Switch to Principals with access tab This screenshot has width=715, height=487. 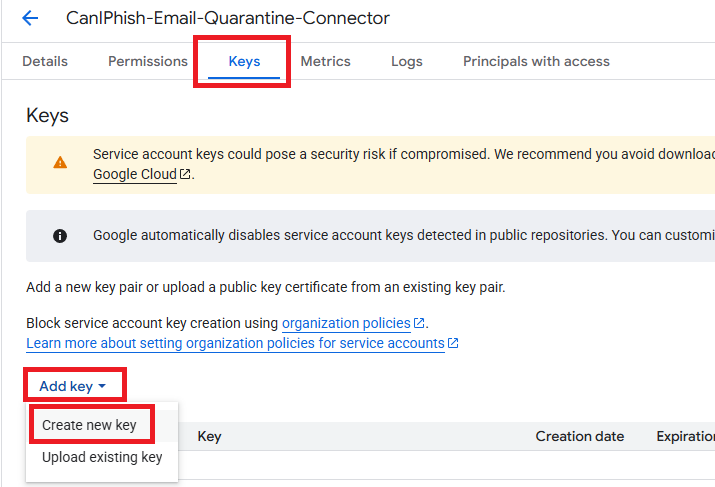click(x=536, y=61)
